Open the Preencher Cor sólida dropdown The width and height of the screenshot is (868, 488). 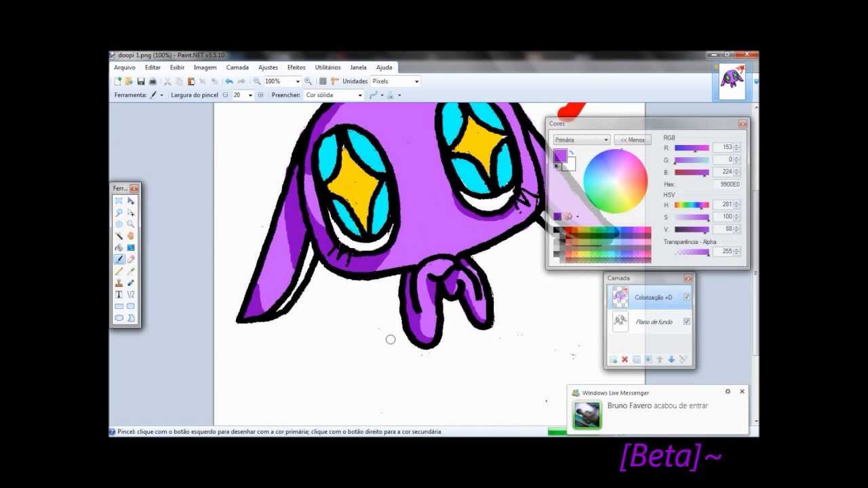coord(360,96)
